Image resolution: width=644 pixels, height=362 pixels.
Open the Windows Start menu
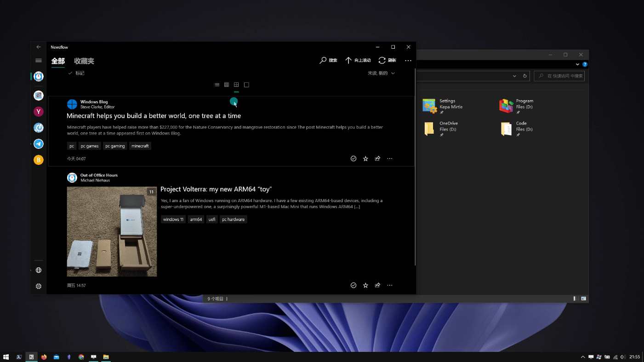click(x=6, y=357)
